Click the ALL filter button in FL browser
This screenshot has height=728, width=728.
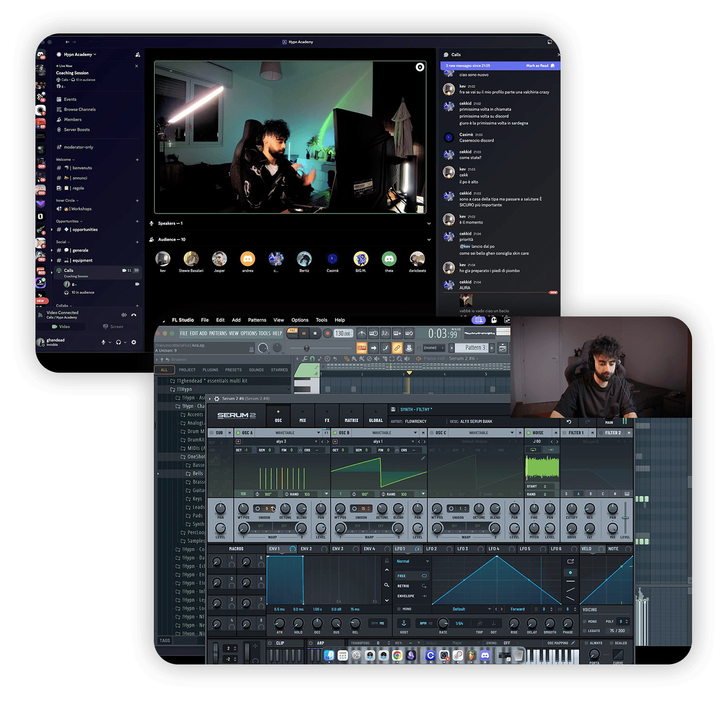[x=164, y=370]
